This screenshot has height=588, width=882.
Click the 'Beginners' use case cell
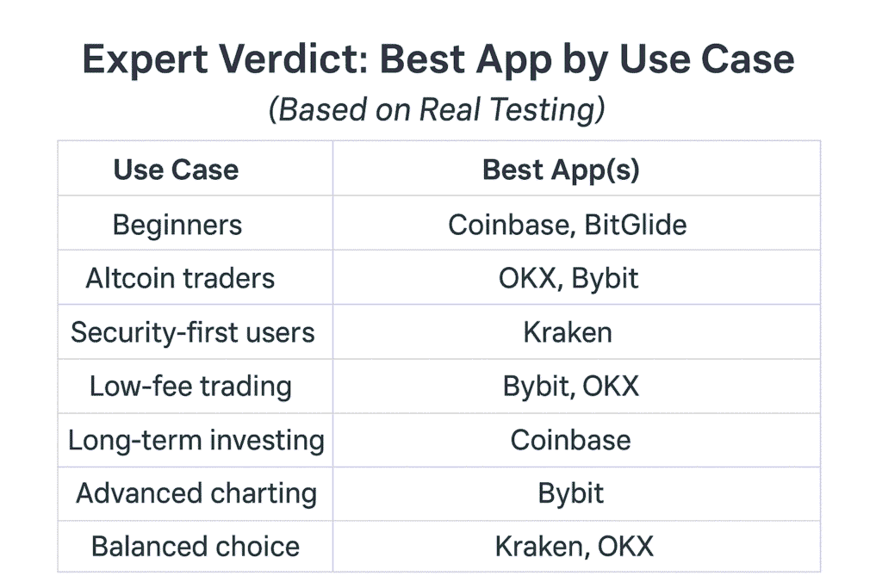177,226
